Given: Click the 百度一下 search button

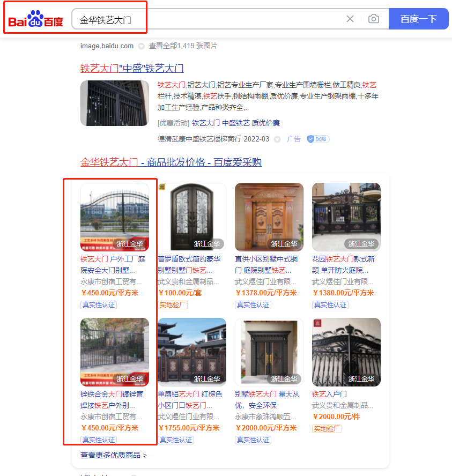Looking at the screenshot, I should point(419,19).
